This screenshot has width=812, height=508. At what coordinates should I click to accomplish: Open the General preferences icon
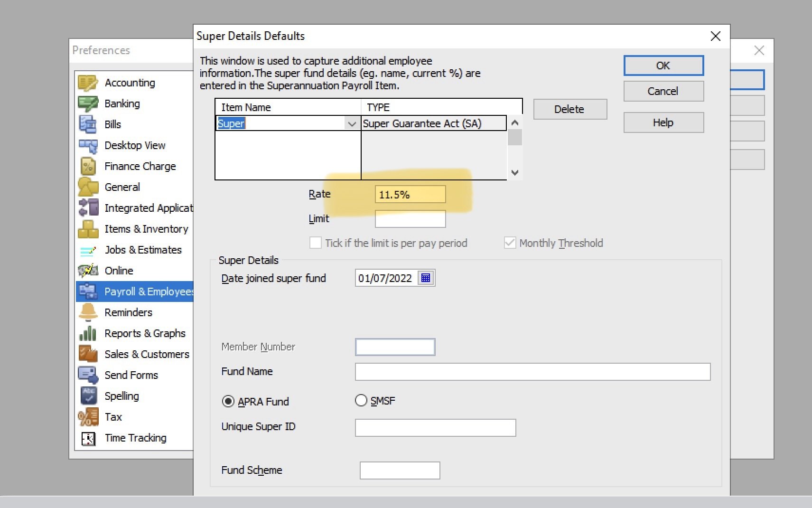tap(88, 187)
